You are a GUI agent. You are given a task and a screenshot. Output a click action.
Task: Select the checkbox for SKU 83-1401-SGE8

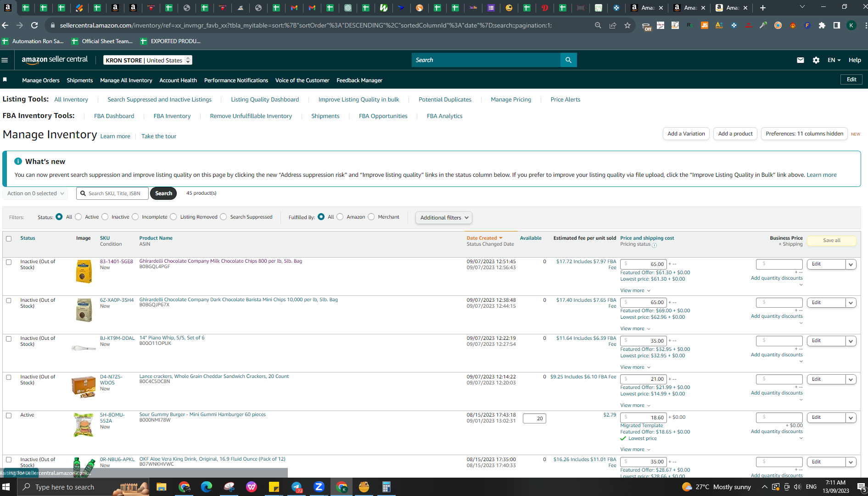pos(9,262)
